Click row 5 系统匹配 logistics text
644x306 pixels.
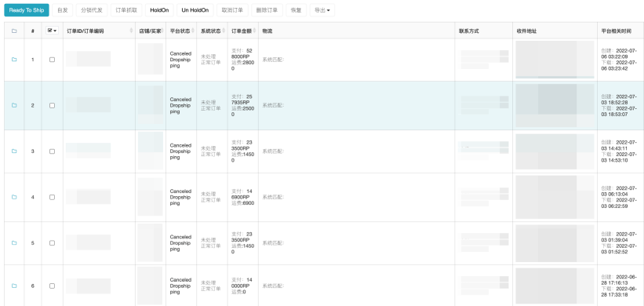[x=273, y=242]
